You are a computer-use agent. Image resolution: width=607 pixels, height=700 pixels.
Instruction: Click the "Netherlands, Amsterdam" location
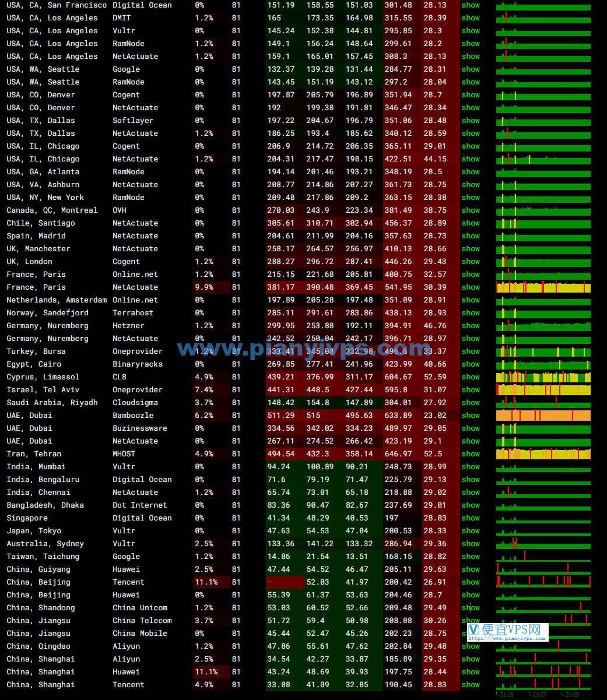(57, 300)
